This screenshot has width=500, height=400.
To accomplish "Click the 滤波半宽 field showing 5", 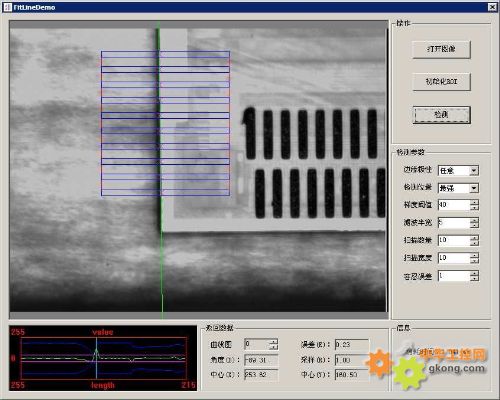I will pyautogui.click(x=454, y=223).
